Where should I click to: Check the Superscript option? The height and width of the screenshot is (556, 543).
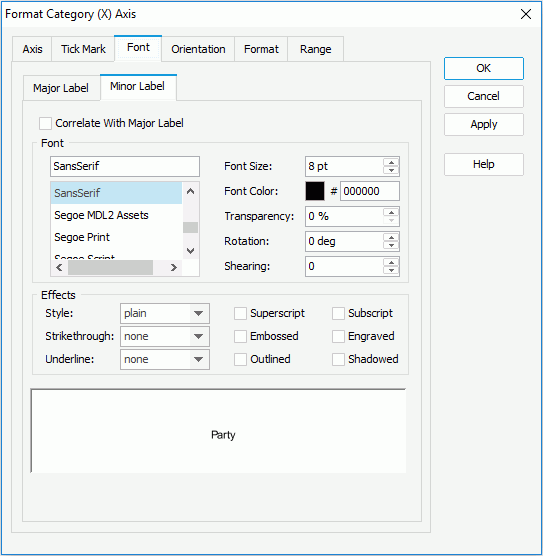[x=240, y=313]
